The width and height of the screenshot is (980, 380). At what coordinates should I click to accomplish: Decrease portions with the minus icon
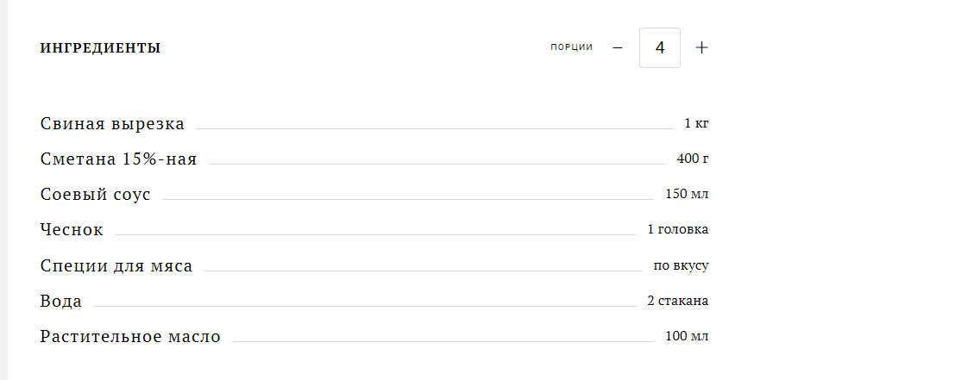pos(618,47)
